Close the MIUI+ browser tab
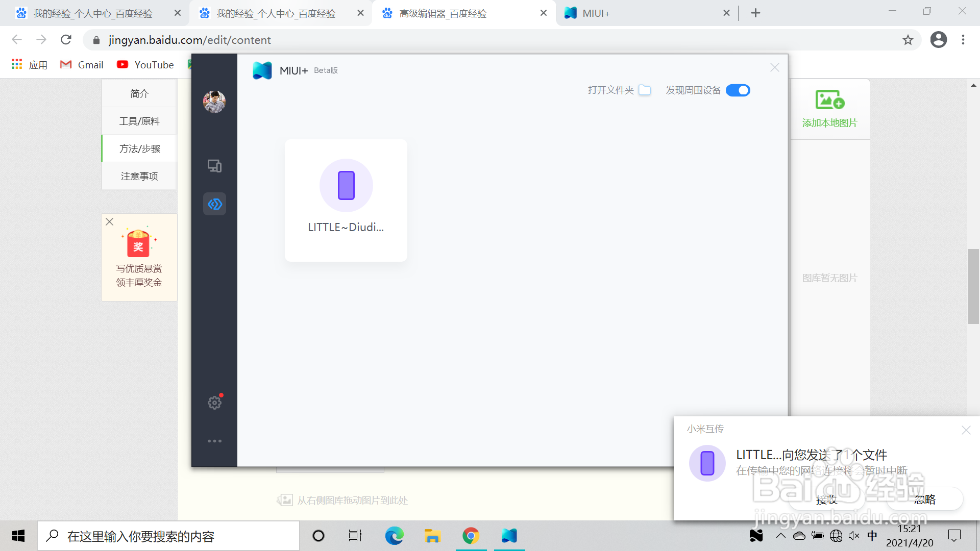 [x=726, y=13]
